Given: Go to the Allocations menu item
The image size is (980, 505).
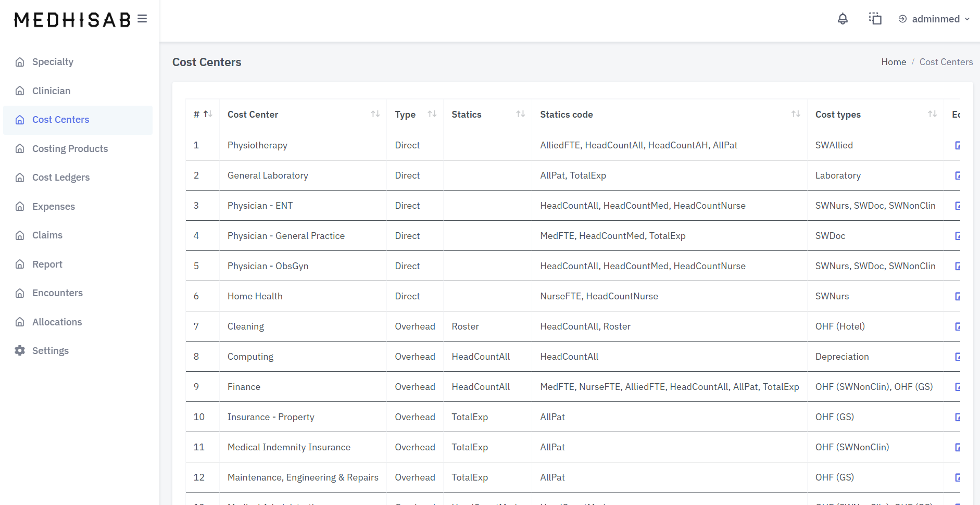Looking at the screenshot, I should coord(57,322).
